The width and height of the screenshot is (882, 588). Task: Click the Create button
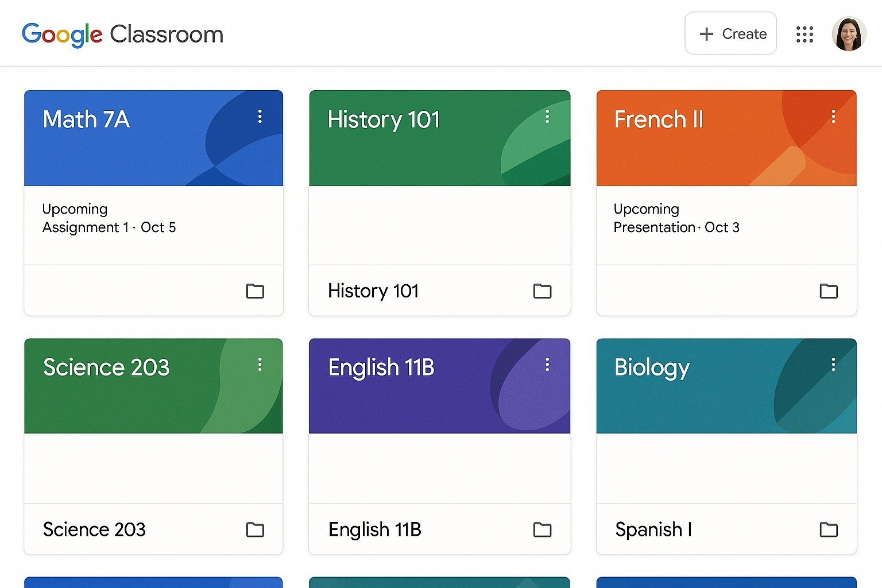(730, 34)
